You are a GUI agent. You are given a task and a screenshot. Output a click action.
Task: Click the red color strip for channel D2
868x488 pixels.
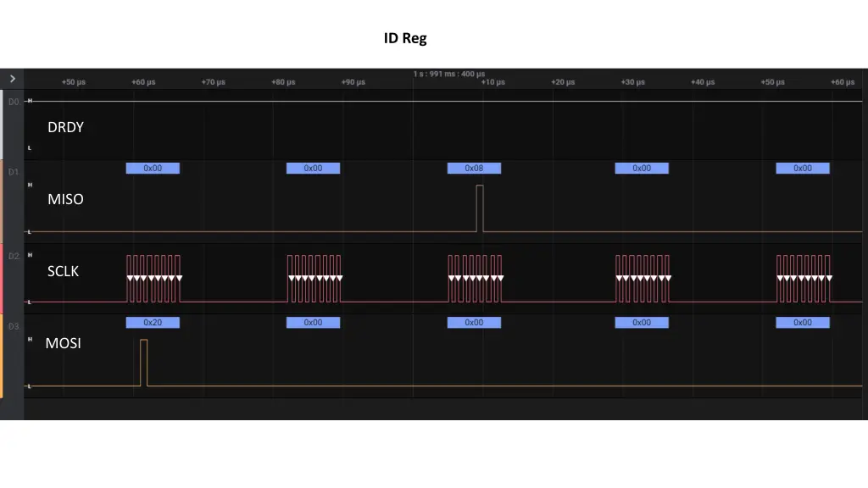click(x=2, y=279)
